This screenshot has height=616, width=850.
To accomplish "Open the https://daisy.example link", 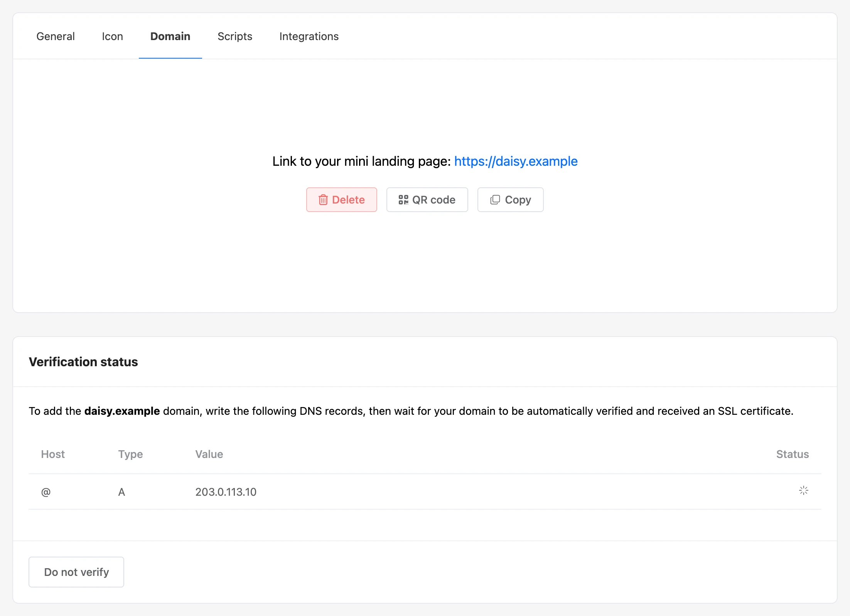I will pyautogui.click(x=516, y=161).
